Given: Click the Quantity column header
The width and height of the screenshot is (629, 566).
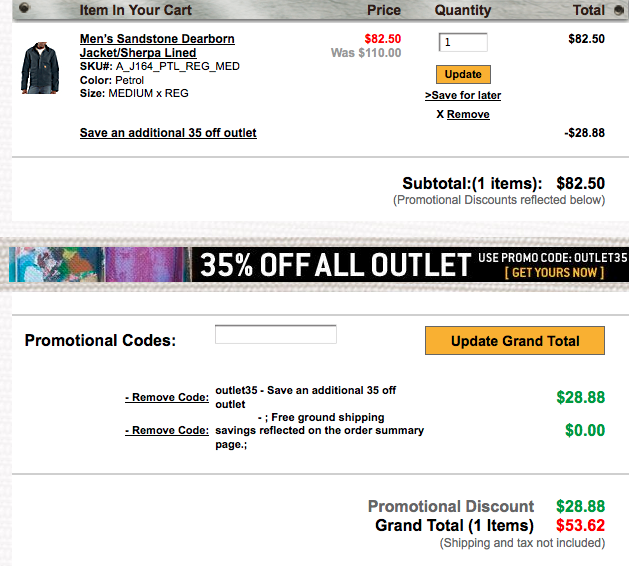Looking at the screenshot, I should coord(463,10).
